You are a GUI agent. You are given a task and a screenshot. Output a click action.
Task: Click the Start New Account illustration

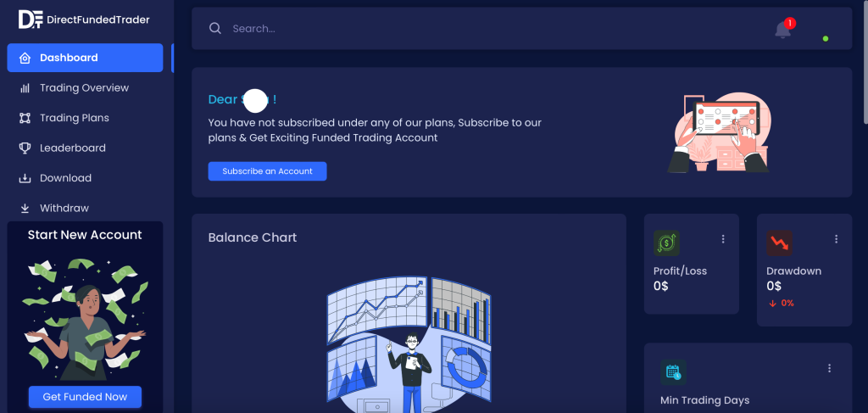(86, 319)
